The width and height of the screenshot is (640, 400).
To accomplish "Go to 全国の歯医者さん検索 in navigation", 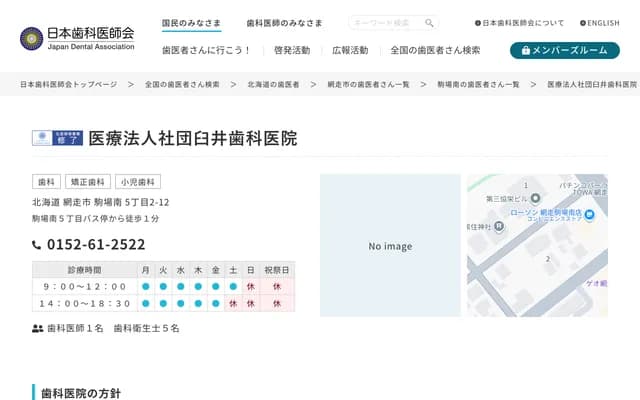I will pyautogui.click(x=435, y=50).
